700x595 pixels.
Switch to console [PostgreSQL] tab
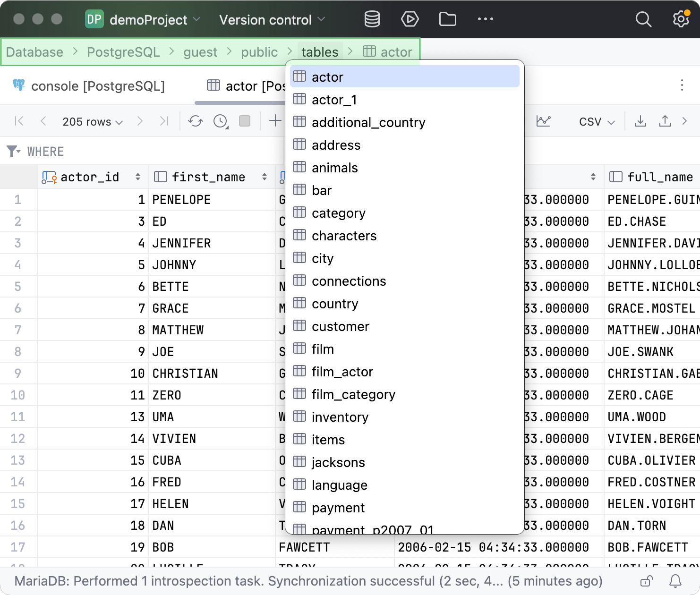click(97, 86)
